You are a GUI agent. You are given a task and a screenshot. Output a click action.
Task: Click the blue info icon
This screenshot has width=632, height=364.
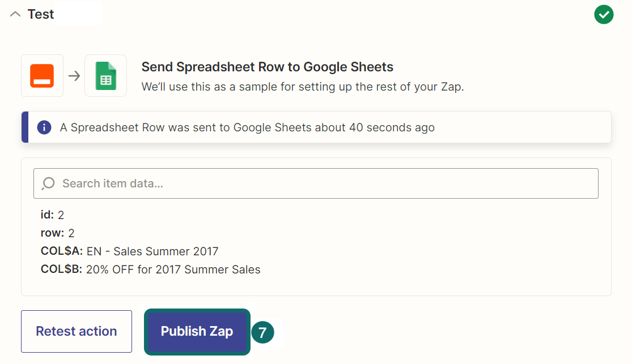[x=44, y=127]
